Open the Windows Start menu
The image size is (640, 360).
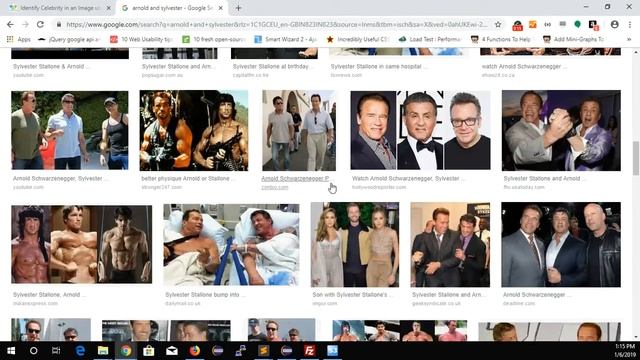(x=11, y=351)
